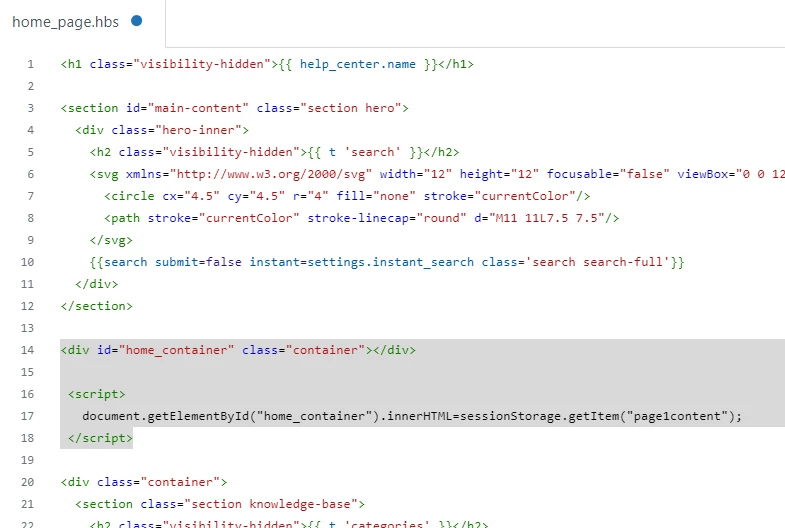Click "main-content" id value on line 3
This screenshot has width=785, height=528.
point(198,108)
